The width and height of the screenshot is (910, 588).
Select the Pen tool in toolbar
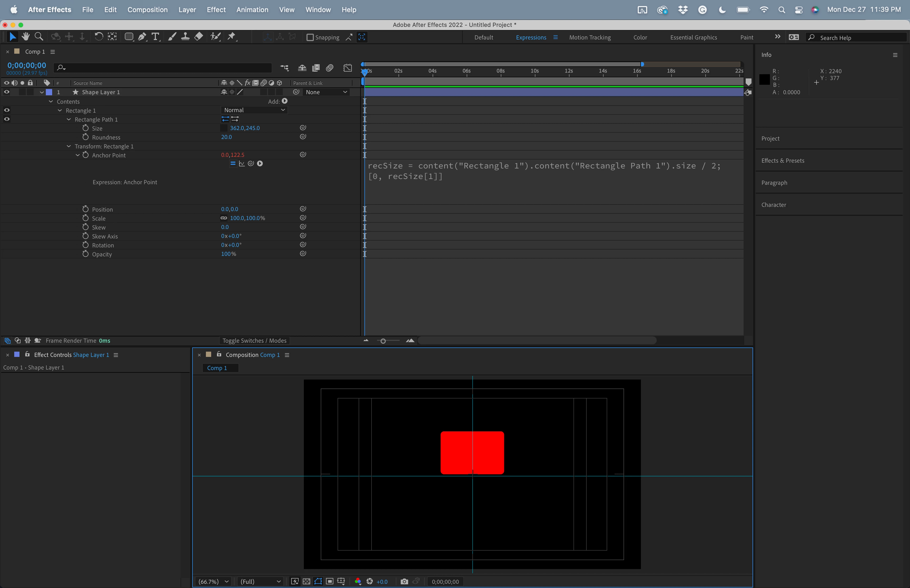(x=142, y=37)
